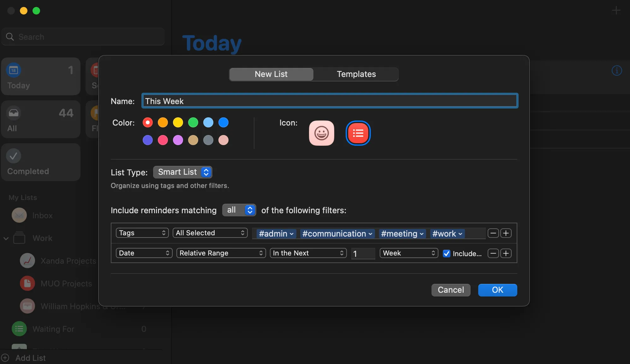Switch to the Templates tab
The width and height of the screenshot is (630, 364).
tap(356, 74)
